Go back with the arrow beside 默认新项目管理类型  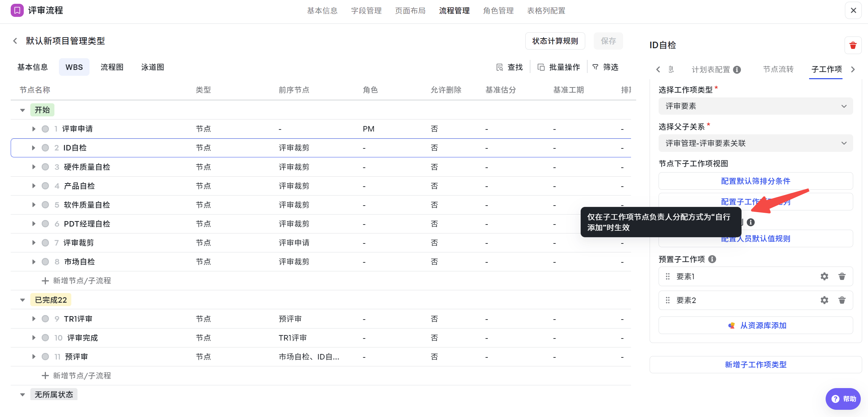point(15,41)
